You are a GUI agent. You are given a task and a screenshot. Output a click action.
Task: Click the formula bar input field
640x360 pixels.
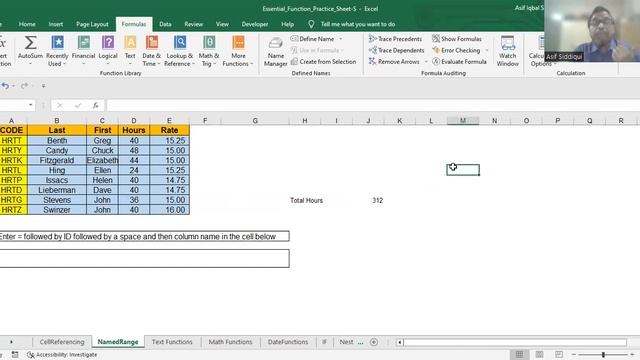click(372, 105)
